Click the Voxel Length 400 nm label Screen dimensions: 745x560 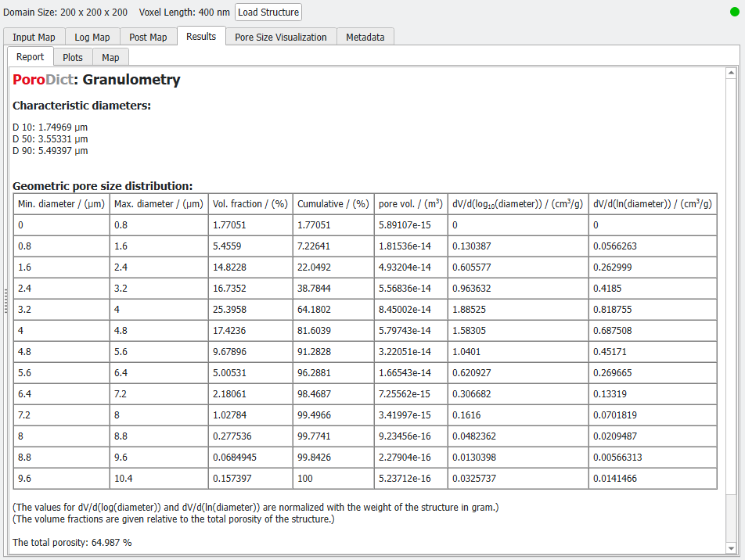(185, 13)
